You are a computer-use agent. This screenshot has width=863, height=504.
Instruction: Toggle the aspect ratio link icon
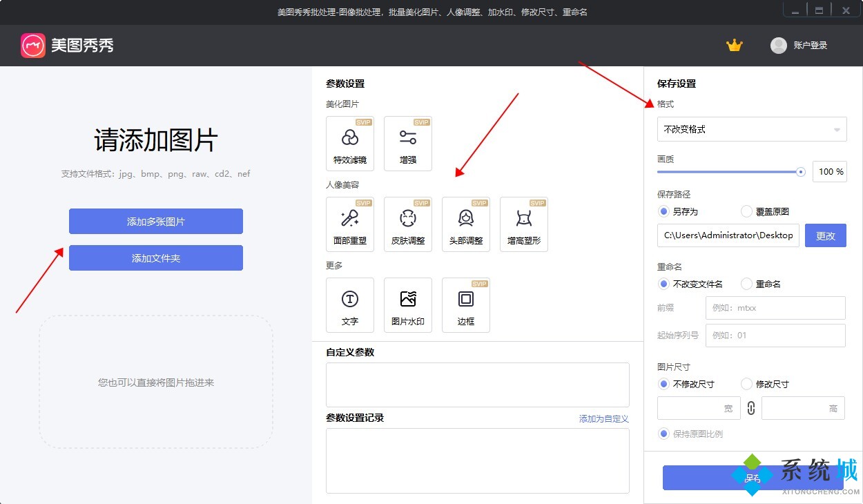[x=751, y=408]
